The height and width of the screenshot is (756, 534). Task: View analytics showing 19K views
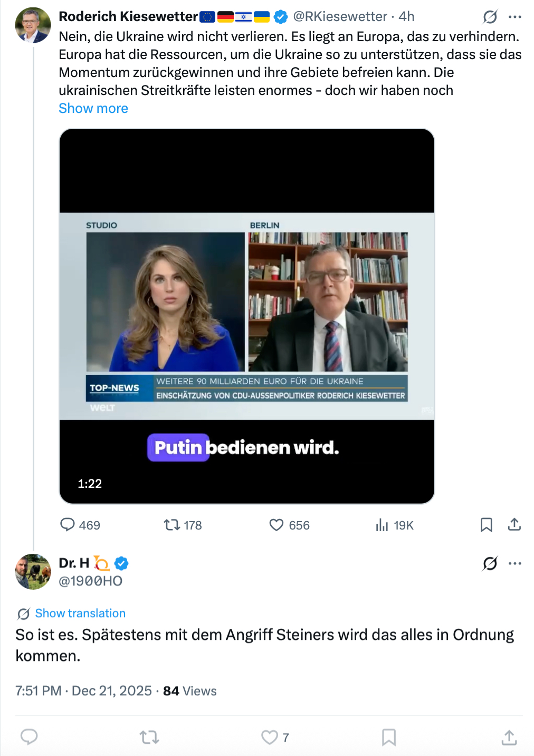tap(382, 525)
